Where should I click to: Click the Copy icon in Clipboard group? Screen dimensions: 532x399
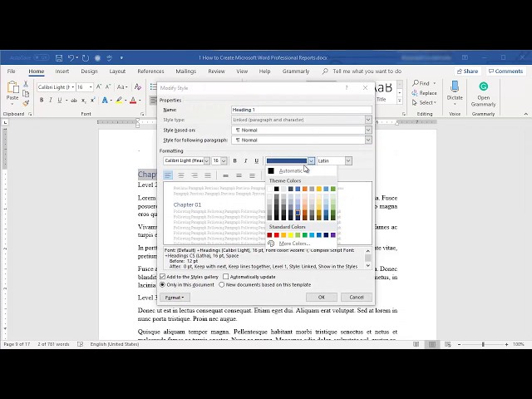click(x=26, y=93)
